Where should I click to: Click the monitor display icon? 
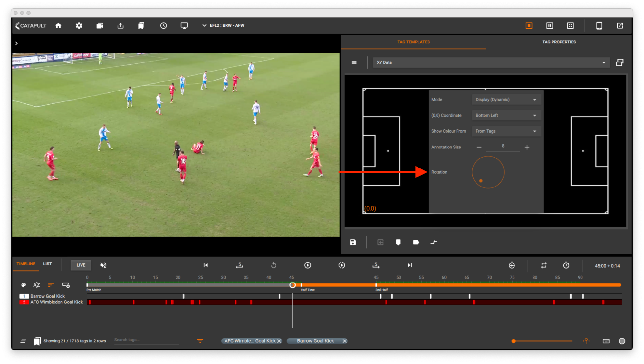click(184, 25)
